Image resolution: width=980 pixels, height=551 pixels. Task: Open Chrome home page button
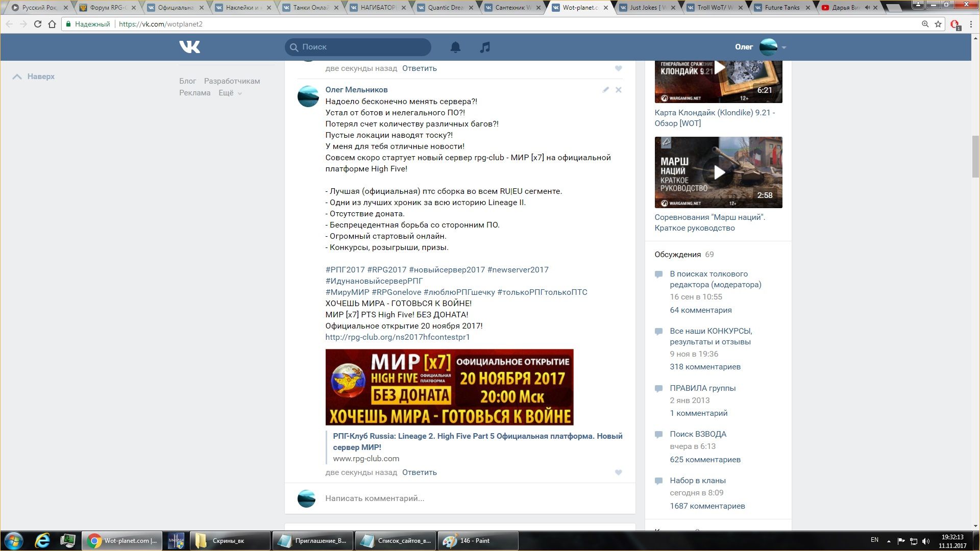coord(52,24)
